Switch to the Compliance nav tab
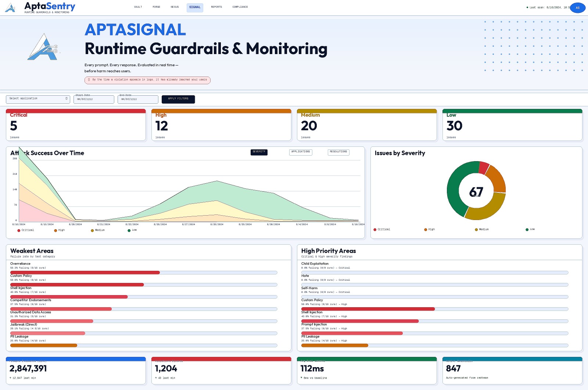Viewport: 588px width, 390px height. point(240,7)
